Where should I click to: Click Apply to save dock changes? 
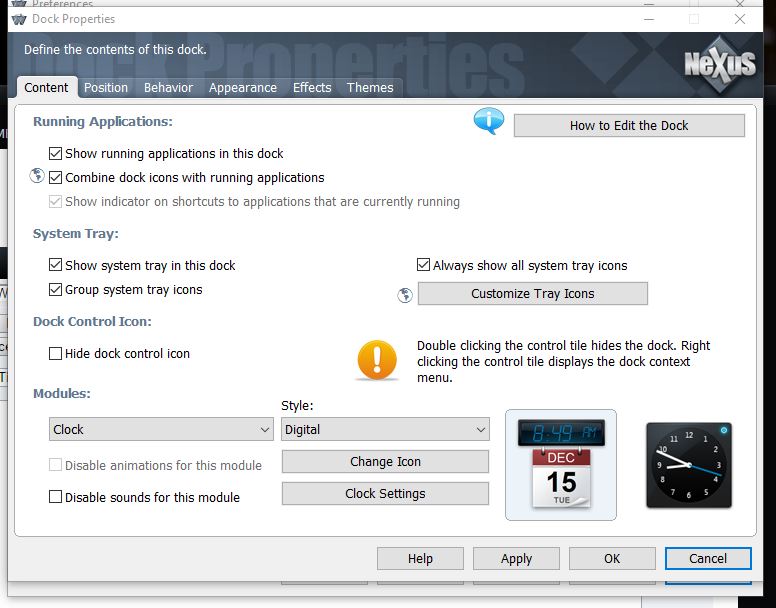pyautogui.click(x=516, y=559)
